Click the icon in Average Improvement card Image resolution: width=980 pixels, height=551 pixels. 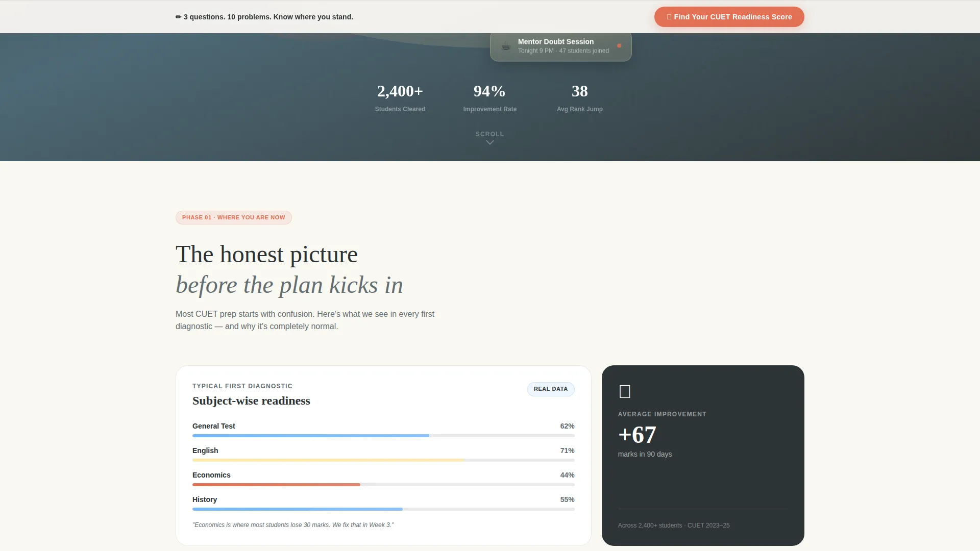coord(625,392)
